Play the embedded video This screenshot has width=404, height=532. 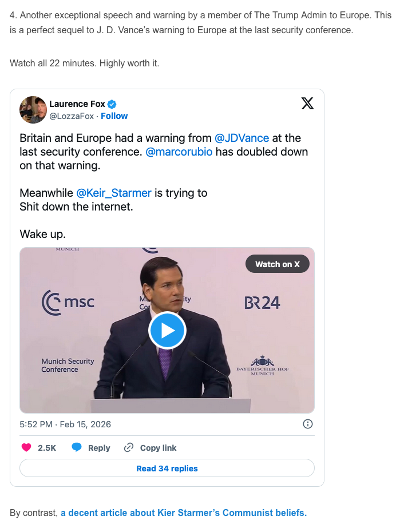coord(167,330)
